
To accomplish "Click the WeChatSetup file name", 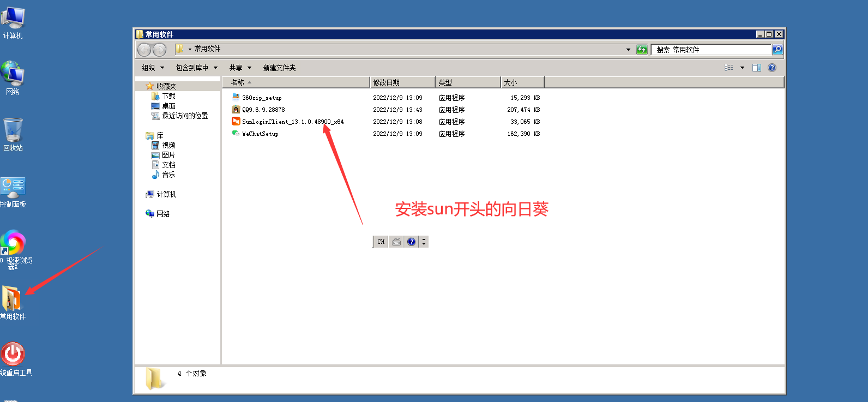I will click(x=260, y=134).
